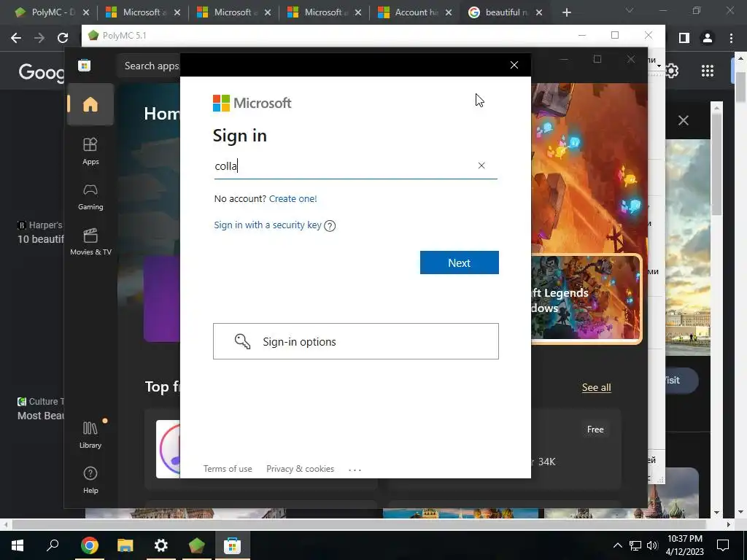Open Terms of use link

point(228,469)
